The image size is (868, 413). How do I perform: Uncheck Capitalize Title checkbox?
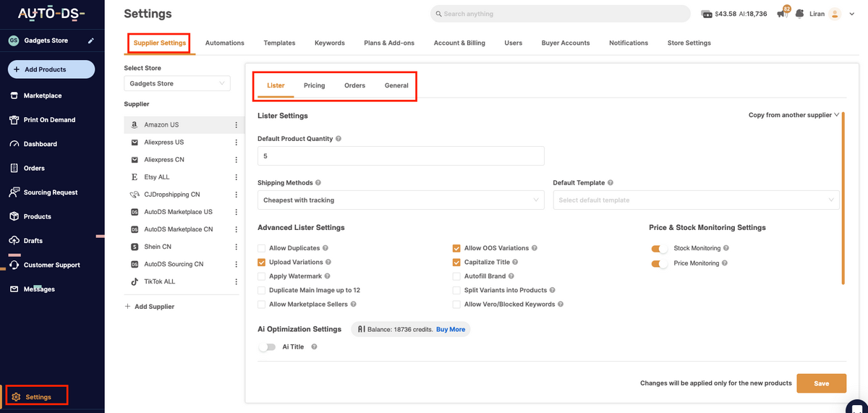point(456,262)
